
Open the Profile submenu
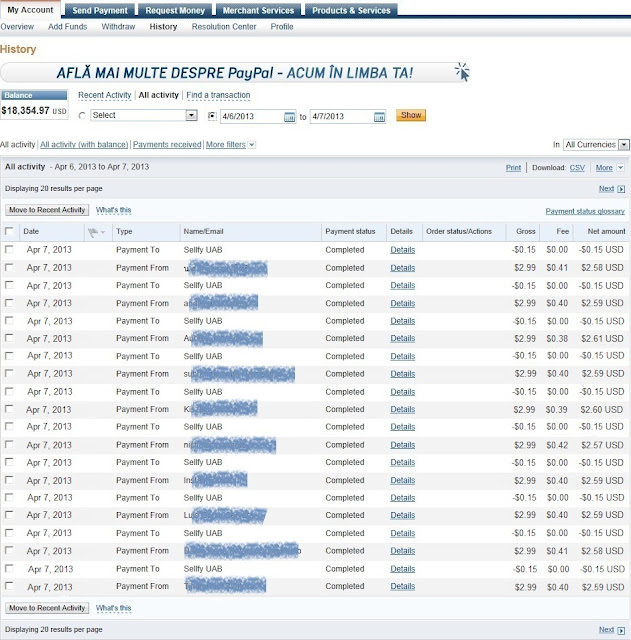[282, 27]
